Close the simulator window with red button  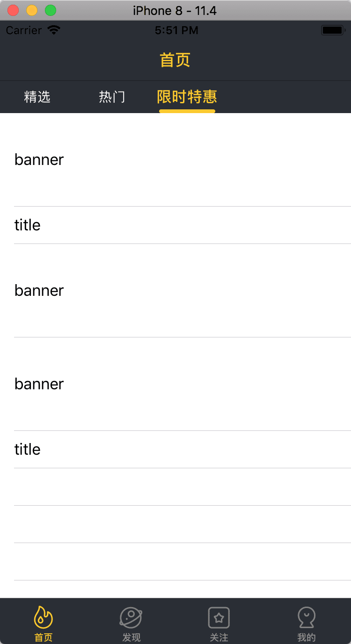point(13,10)
